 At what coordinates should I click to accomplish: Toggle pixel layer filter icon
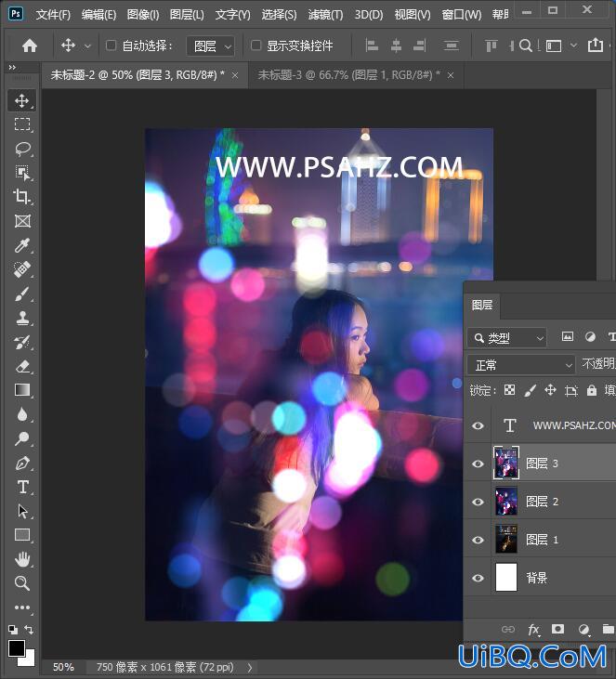pos(568,336)
